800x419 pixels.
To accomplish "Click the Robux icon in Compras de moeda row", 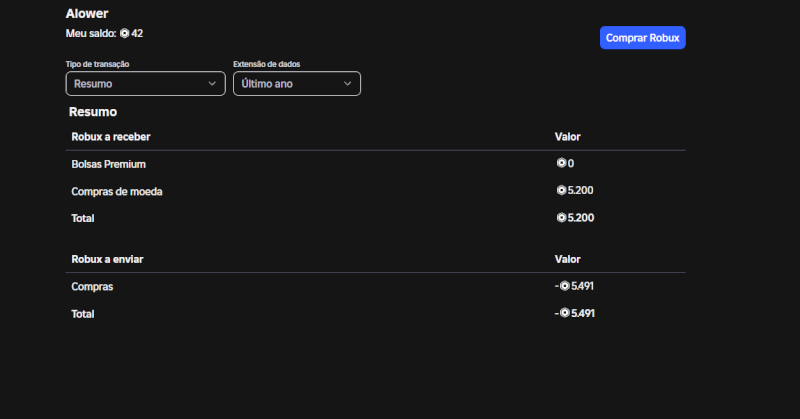I will (x=561, y=190).
